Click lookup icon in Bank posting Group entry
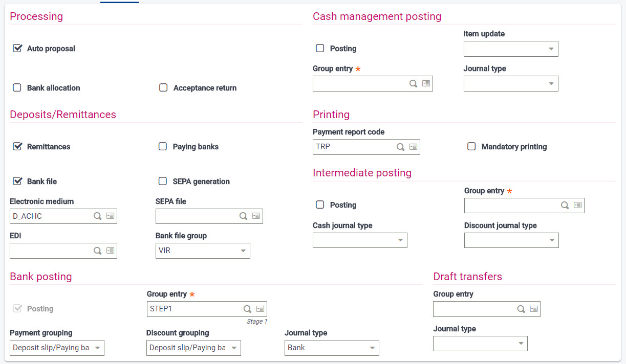 tap(247, 309)
